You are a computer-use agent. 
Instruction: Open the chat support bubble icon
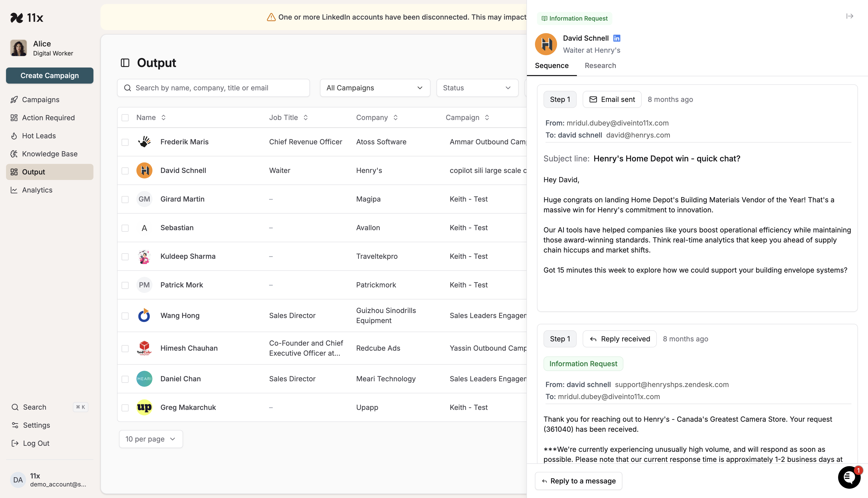tap(849, 477)
